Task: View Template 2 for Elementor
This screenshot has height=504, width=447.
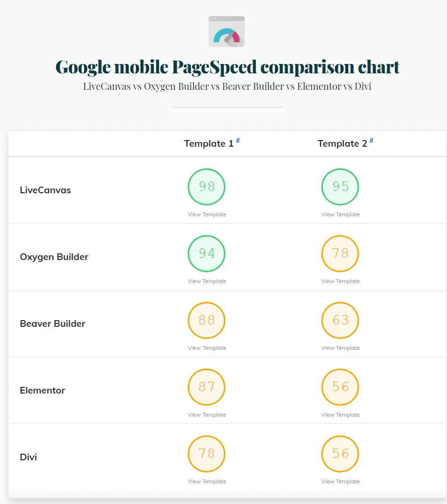Action: (x=341, y=415)
